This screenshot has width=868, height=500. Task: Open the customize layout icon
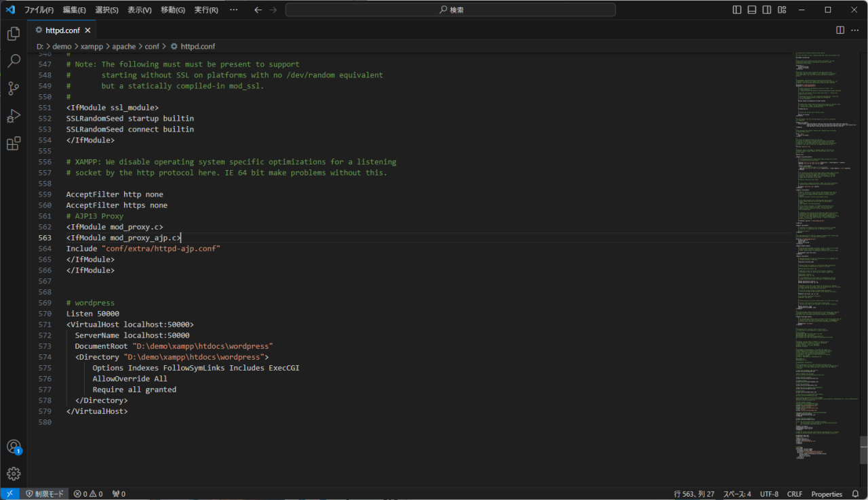[782, 10]
